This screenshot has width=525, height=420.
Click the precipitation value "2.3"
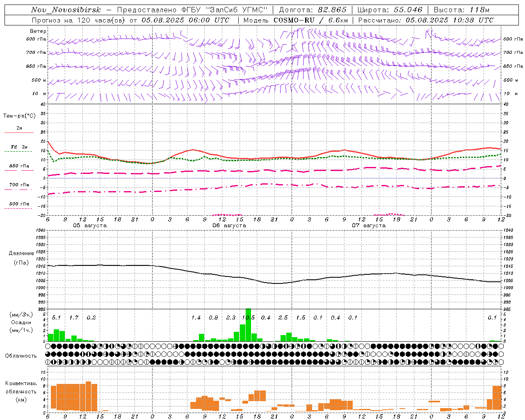coord(231,318)
